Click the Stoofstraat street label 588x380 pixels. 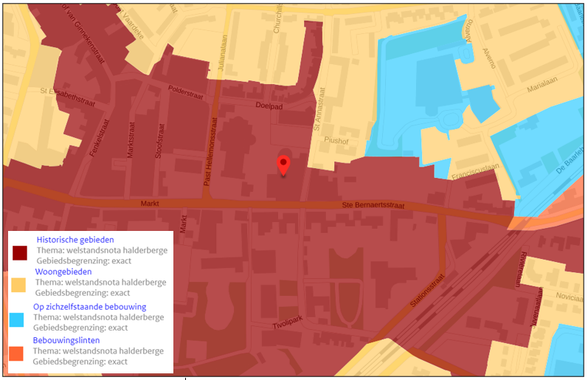[159, 141]
